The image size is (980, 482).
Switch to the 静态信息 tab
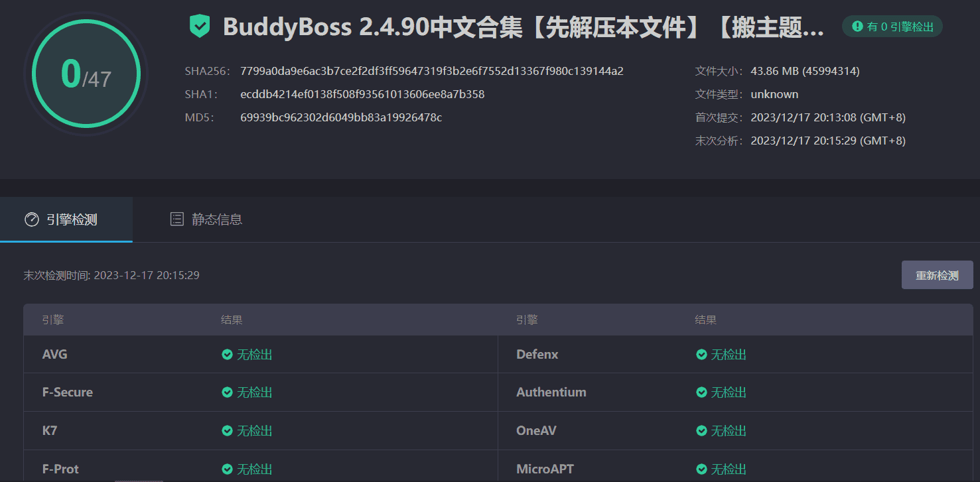206,219
